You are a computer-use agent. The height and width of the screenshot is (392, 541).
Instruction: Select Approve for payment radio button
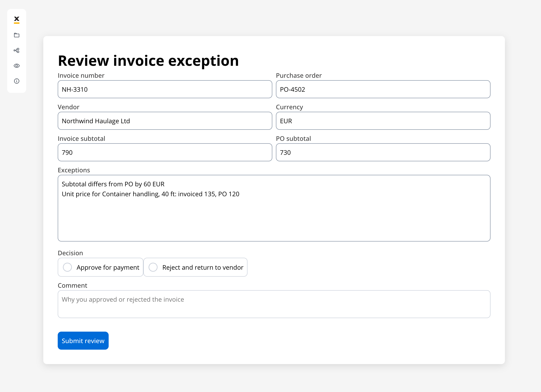click(67, 267)
